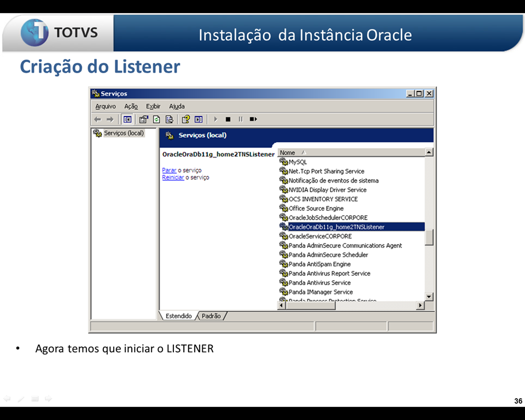Click gear icon beside NVIDIA Display Driver Service
The image size is (525, 420).
click(284, 190)
